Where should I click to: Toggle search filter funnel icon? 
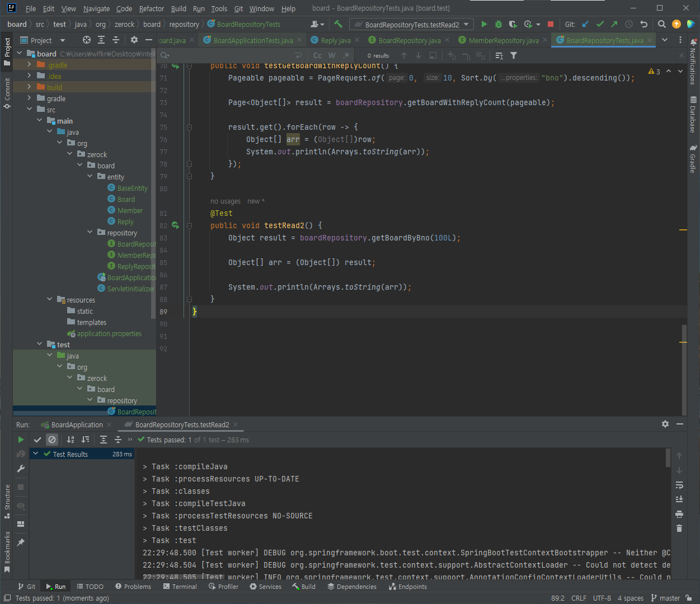[514, 55]
